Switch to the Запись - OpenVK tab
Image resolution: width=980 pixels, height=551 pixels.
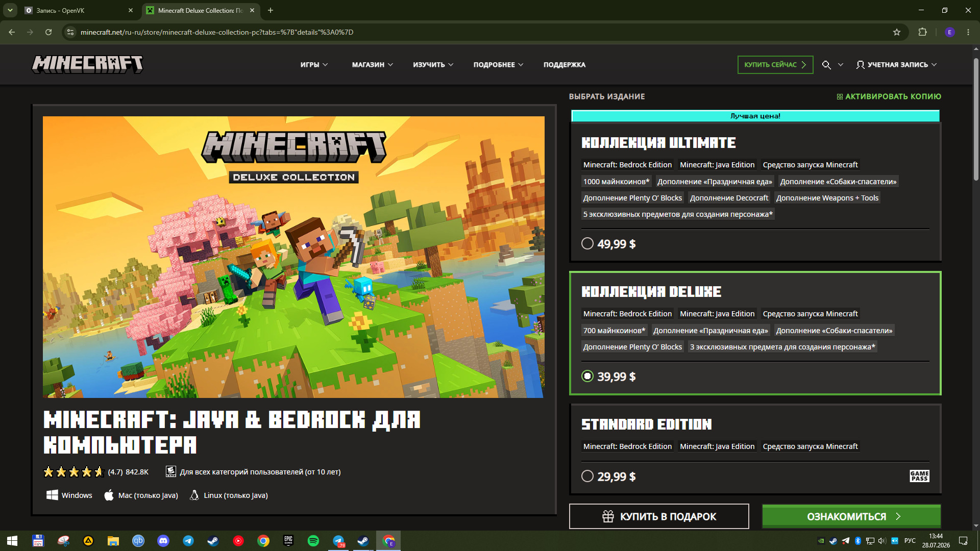[x=79, y=10]
